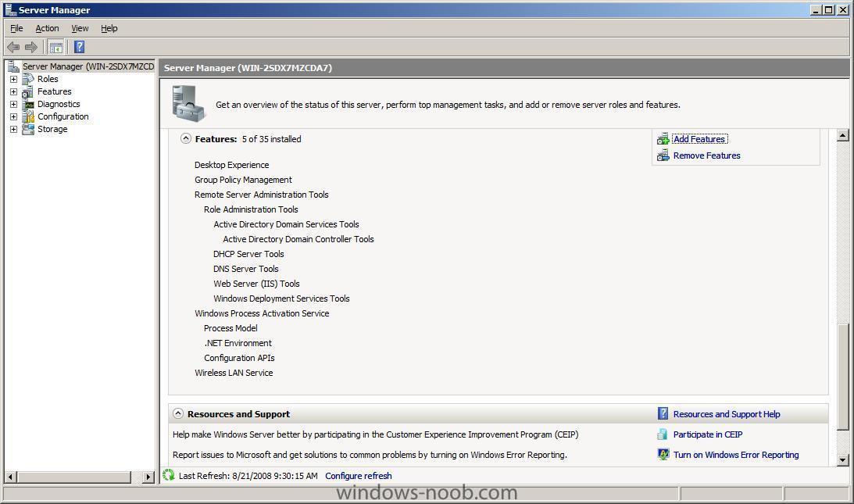Click the Configuration node icon in tree

[28, 116]
